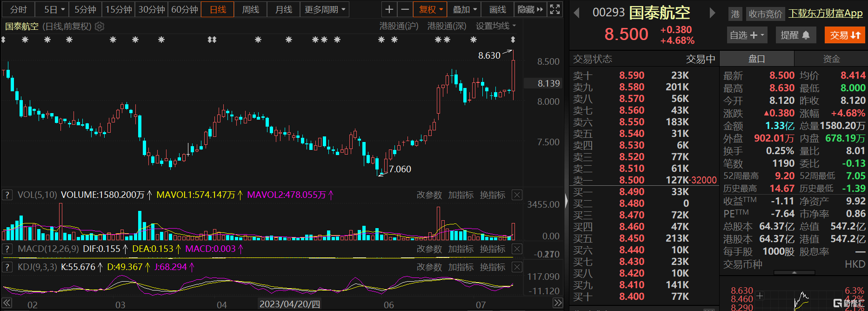
Task: Open the 自选 watchlist dropdown
Action: (x=747, y=35)
